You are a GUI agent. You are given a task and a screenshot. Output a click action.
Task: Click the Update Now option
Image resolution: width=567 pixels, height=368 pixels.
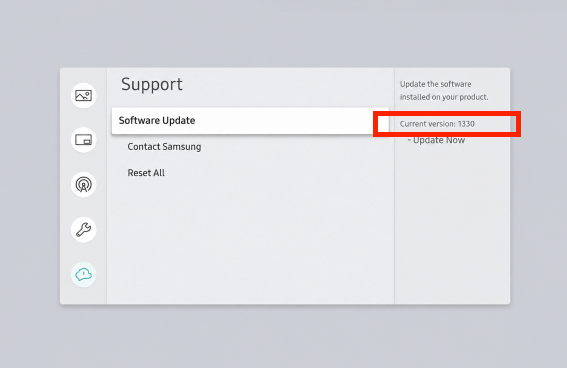coord(436,140)
